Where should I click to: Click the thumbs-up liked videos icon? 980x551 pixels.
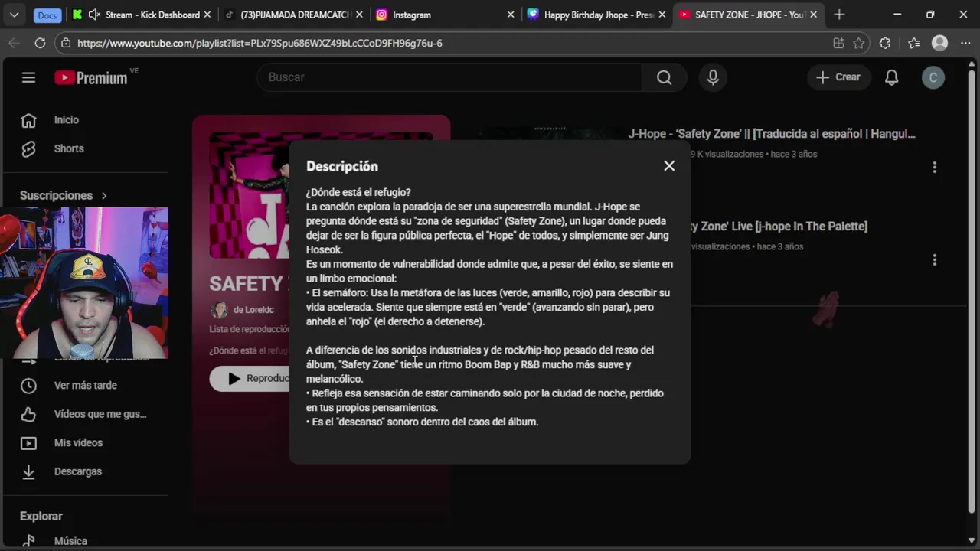pos(28,414)
